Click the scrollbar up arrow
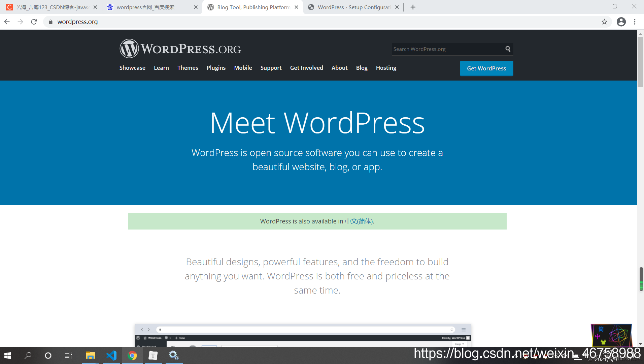This screenshot has height=364, width=644. coord(640,33)
